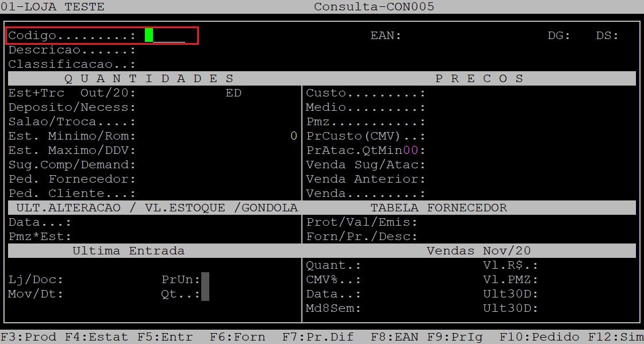The image size is (644, 344).
Task: Click the Ultima Entrada section header
Action: point(129,250)
